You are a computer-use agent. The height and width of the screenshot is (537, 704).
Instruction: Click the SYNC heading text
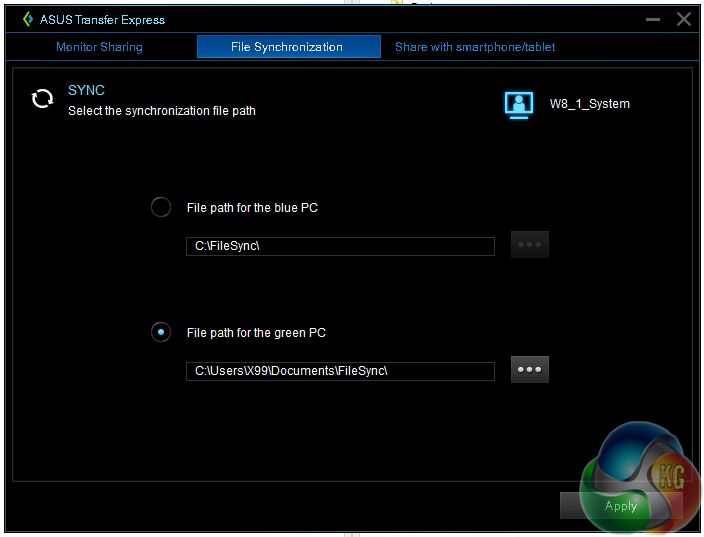click(x=86, y=90)
